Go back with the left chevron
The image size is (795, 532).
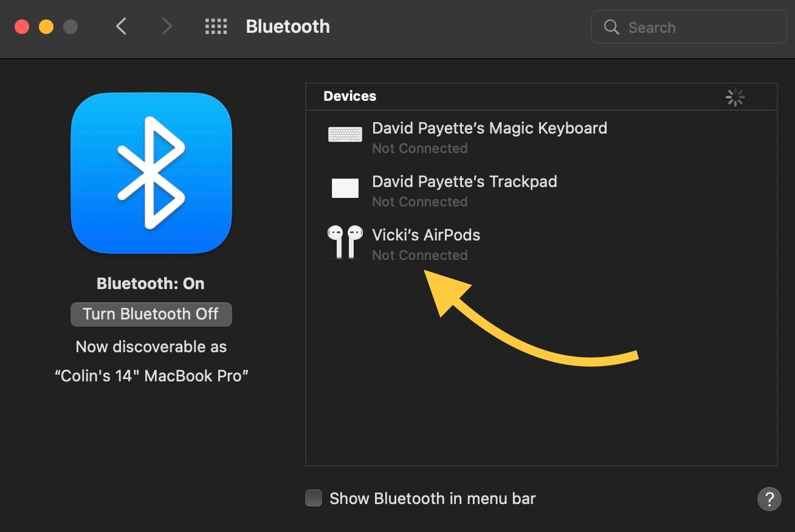point(122,27)
